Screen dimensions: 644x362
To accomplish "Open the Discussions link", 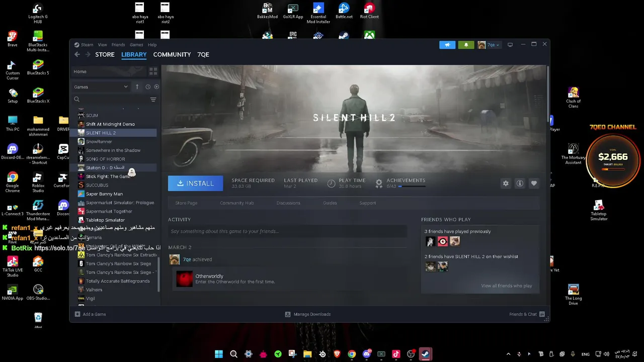I will pyautogui.click(x=288, y=203).
